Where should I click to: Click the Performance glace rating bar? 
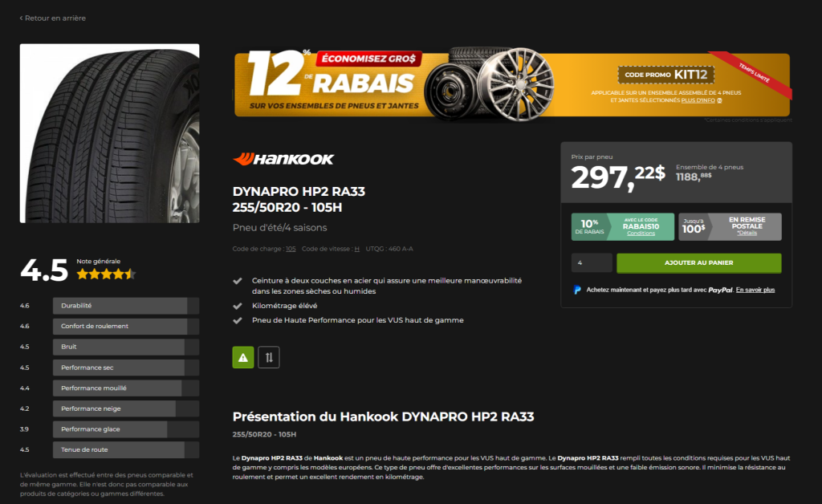pyautogui.click(x=126, y=429)
